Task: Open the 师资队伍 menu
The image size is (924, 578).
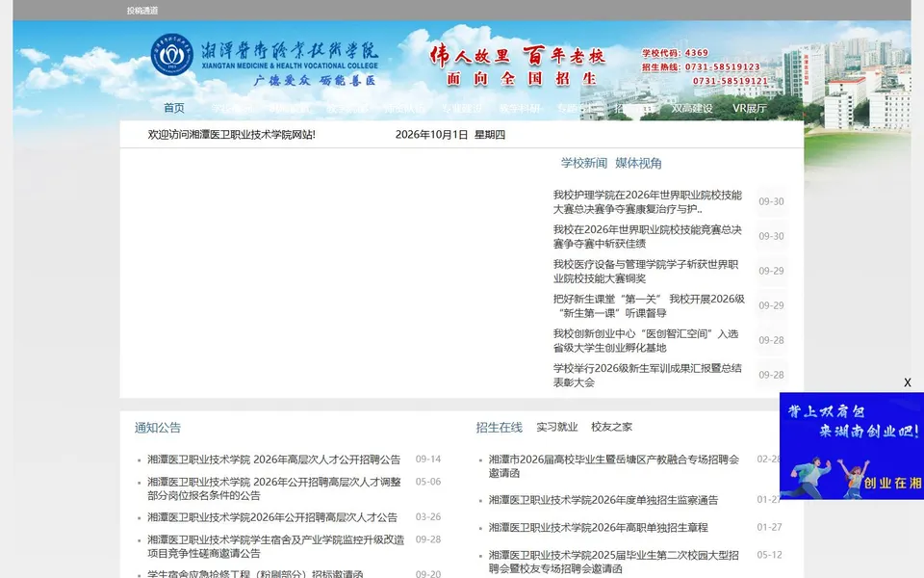Action: pyautogui.click(x=404, y=109)
